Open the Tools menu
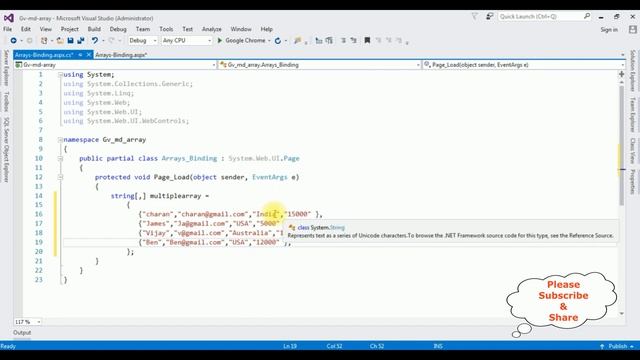Viewport: 640px width, 360px height. (166, 29)
